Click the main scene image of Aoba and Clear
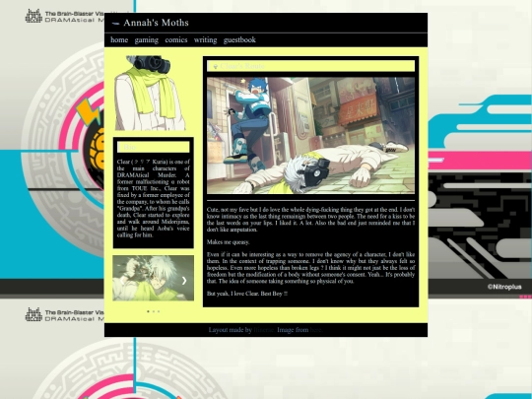The width and height of the screenshot is (532, 399). tap(310, 136)
